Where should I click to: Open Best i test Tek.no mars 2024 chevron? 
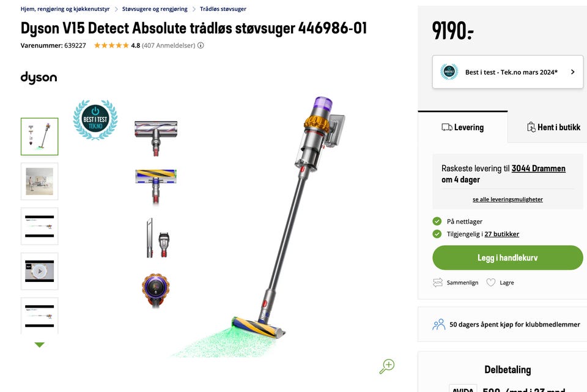tap(573, 72)
